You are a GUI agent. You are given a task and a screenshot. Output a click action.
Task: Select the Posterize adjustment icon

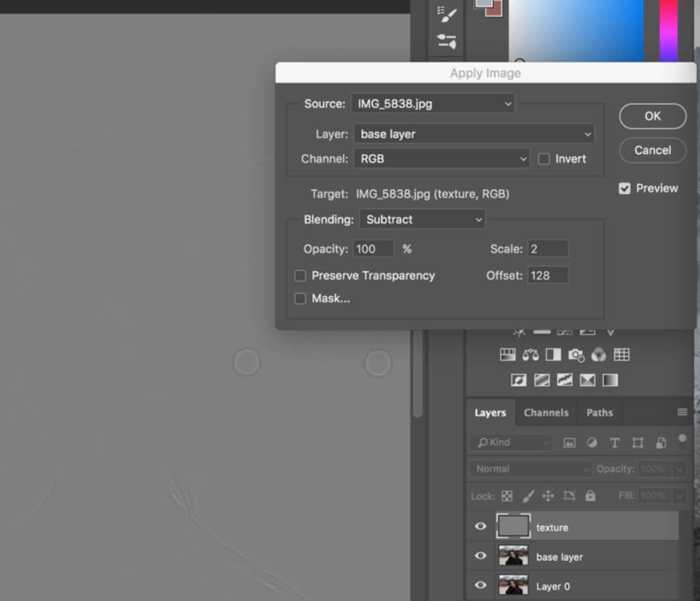[540, 379]
